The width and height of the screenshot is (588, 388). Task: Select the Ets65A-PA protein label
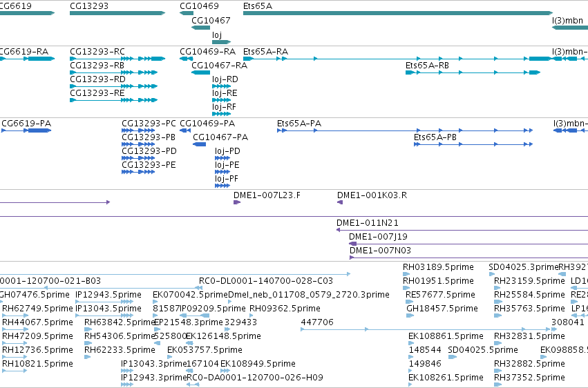[x=299, y=123]
